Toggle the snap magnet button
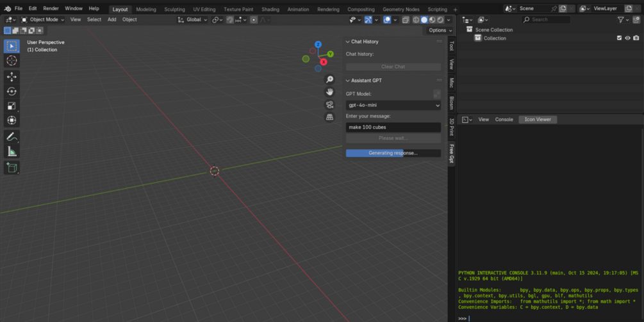 230,20
